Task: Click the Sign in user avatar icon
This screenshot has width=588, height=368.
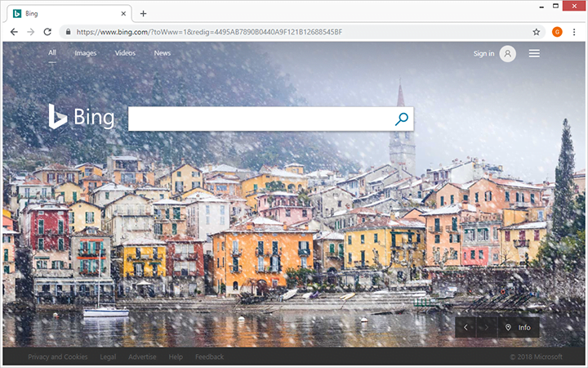Action: pos(508,54)
